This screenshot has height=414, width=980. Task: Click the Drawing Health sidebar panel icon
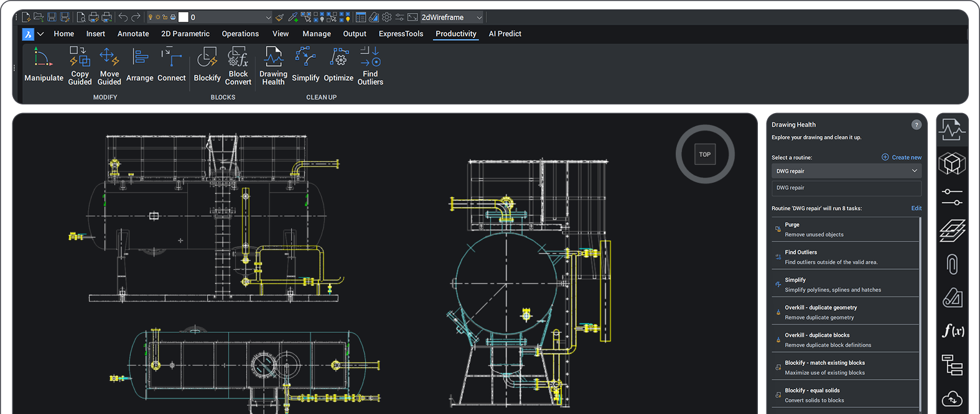click(x=952, y=130)
